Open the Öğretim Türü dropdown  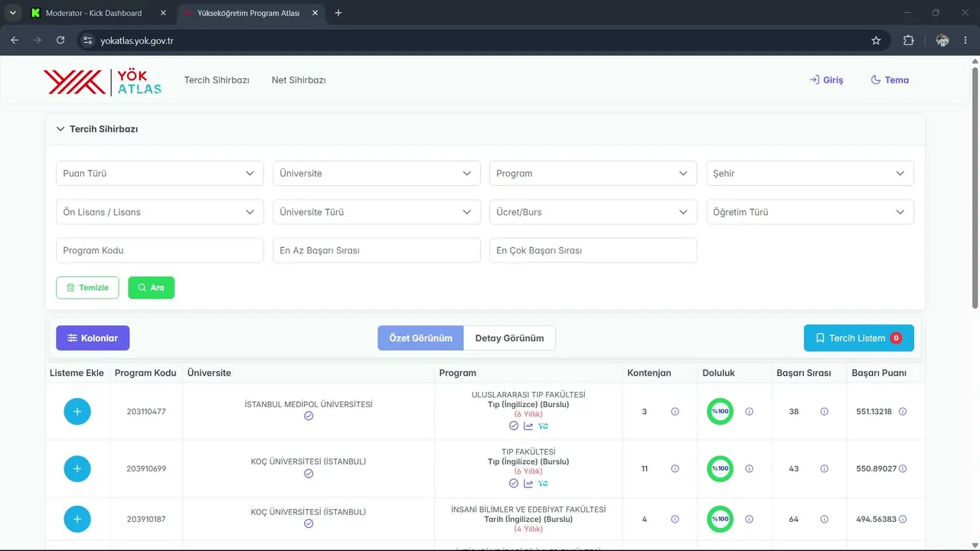[x=810, y=212]
